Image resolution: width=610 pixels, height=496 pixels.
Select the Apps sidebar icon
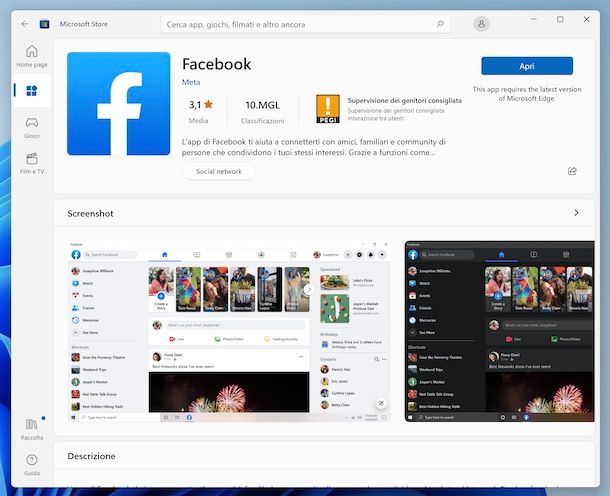(x=32, y=91)
